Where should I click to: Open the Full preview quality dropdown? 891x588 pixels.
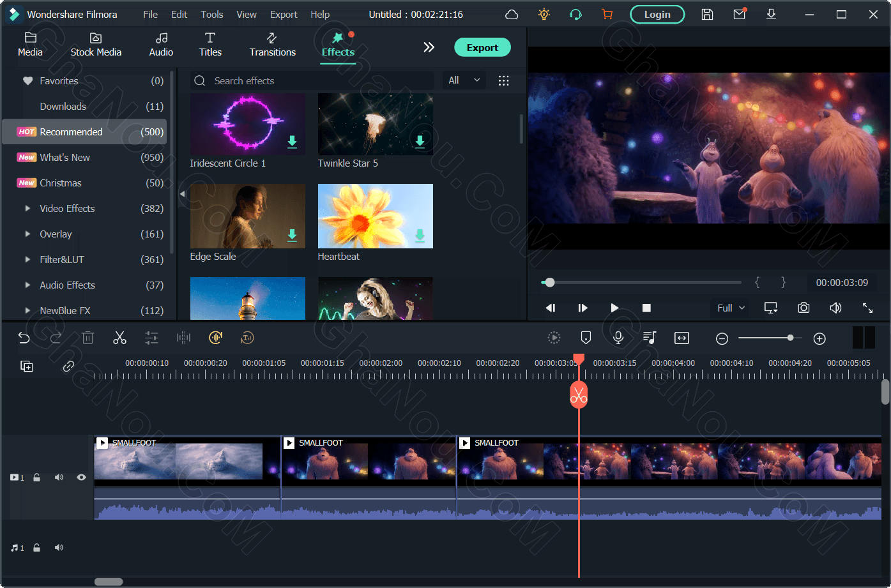[x=731, y=308]
